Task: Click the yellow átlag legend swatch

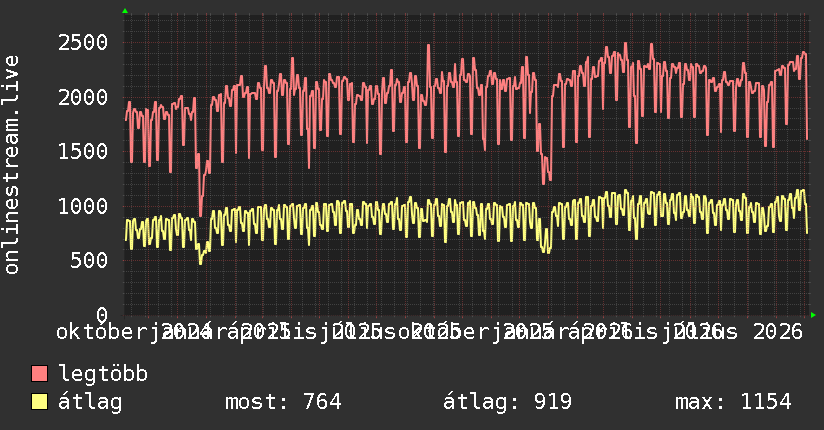Action: (x=39, y=402)
